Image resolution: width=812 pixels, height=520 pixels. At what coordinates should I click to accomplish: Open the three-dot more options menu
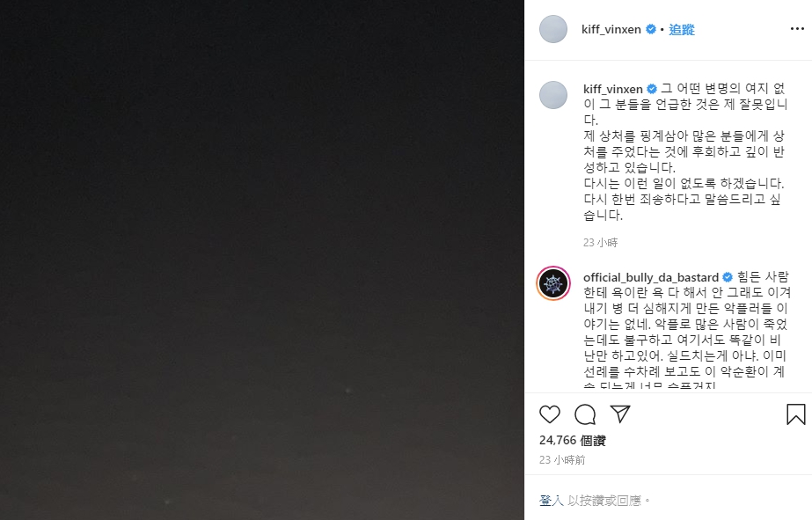(x=797, y=29)
